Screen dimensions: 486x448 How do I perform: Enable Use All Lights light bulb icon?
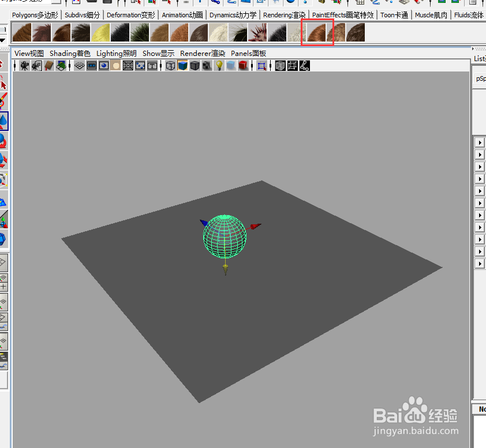pyautogui.click(x=219, y=66)
